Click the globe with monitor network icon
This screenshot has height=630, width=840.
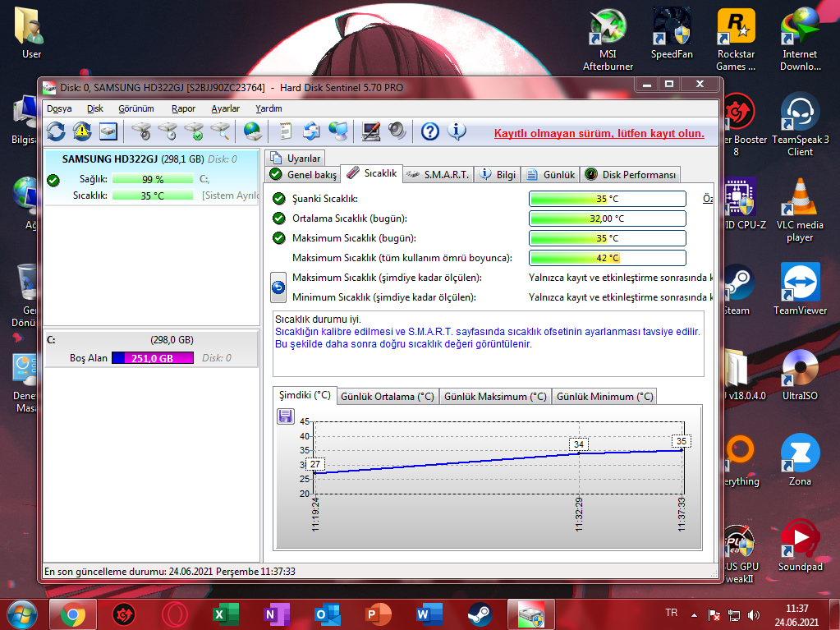pos(338,131)
